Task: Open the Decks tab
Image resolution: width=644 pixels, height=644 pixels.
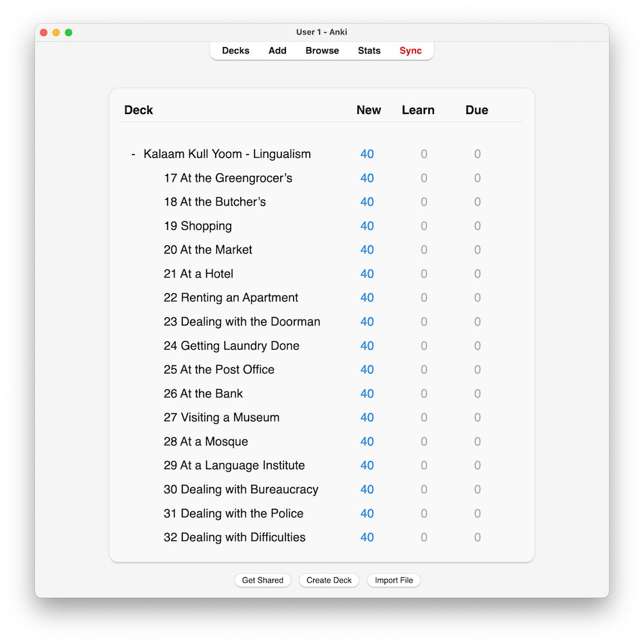Action: pos(236,51)
